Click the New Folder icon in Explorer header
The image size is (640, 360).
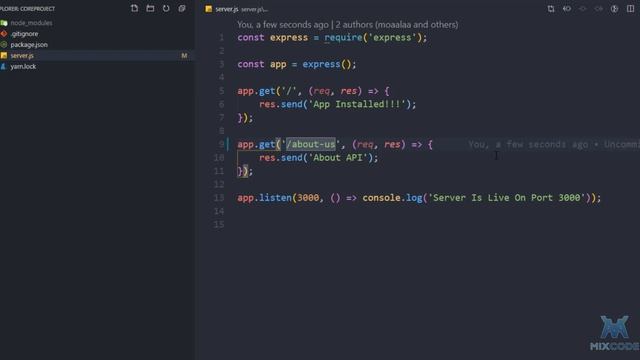click(x=150, y=8)
